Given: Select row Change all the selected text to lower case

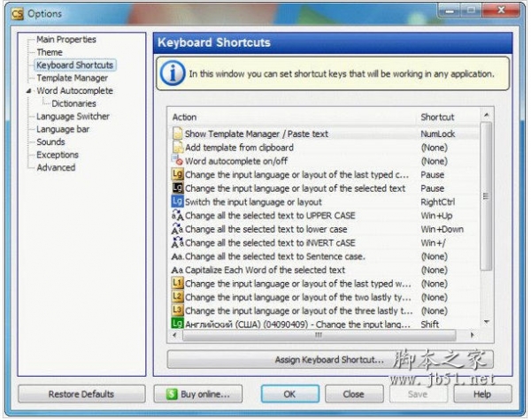Looking at the screenshot, I should pos(324,229).
